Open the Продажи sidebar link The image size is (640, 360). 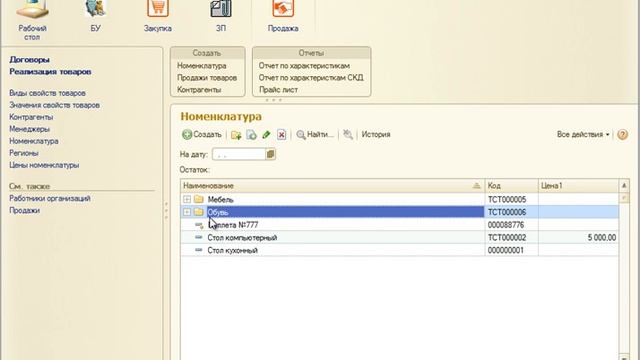pos(24,211)
